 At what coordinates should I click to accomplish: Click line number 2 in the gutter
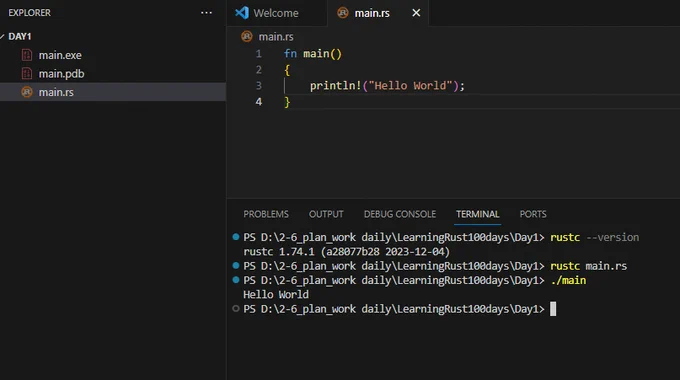coord(258,70)
